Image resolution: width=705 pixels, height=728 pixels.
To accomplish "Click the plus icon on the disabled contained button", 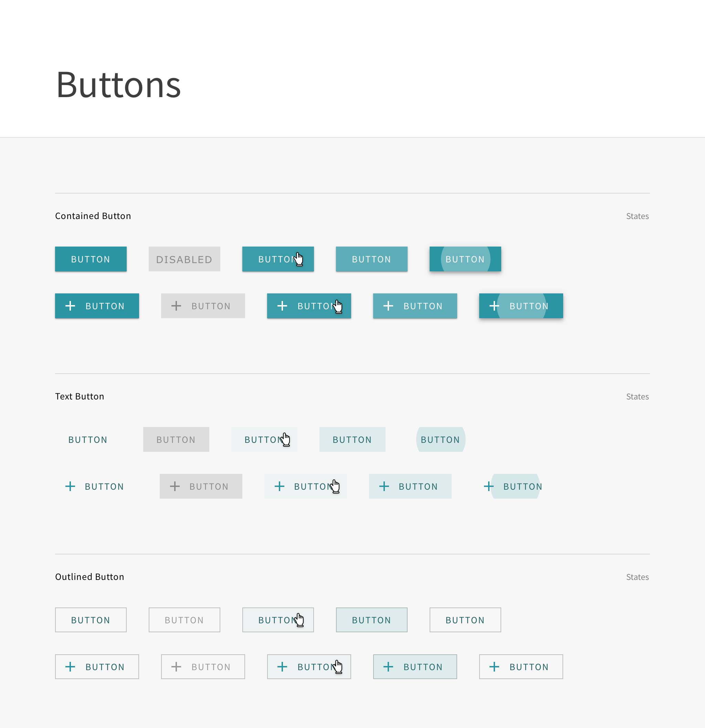I will pyautogui.click(x=176, y=306).
